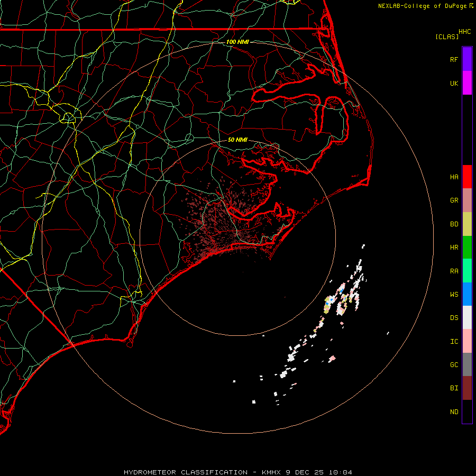Select the BD yellow legend block
The image size is (476, 476).
467,224
